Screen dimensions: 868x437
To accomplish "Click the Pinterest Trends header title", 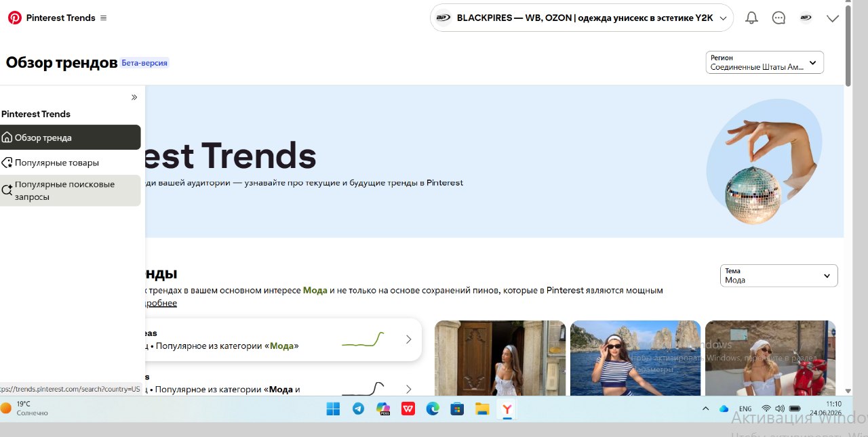I will pyautogui.click(x=61, y=18).
